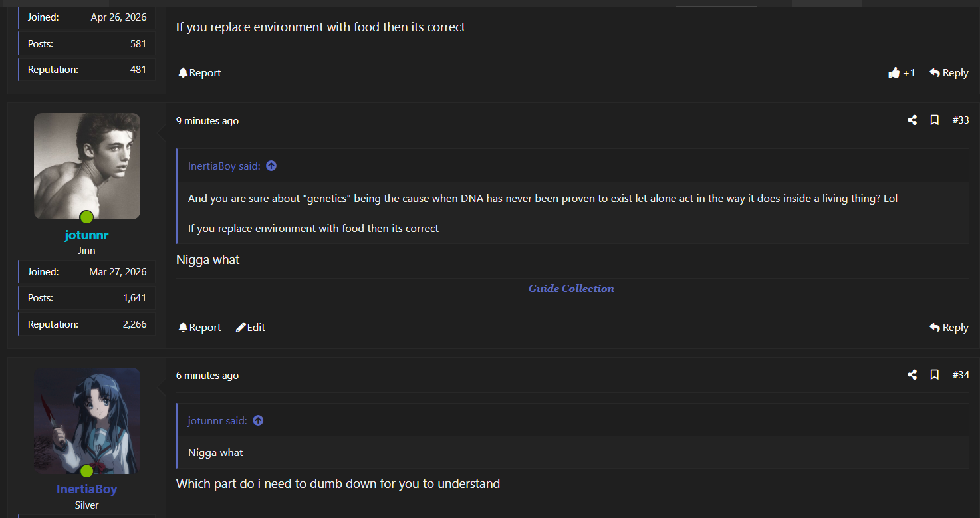Click the thumbs up +1 reaction

tap(902, 73)
